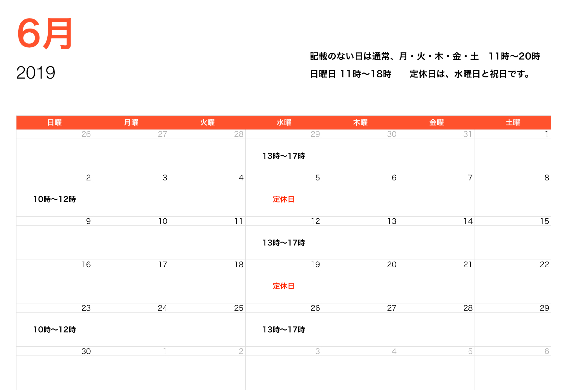The image size is (579, 392).
Task: Select the 13時〜17時 entry on June 12
Action: (284, 242)
